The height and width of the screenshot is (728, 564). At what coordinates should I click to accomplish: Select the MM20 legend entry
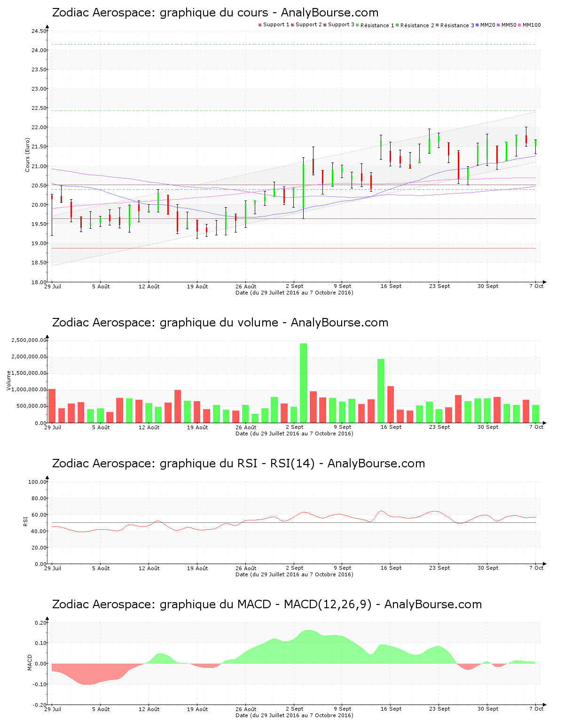click(486, 25)
